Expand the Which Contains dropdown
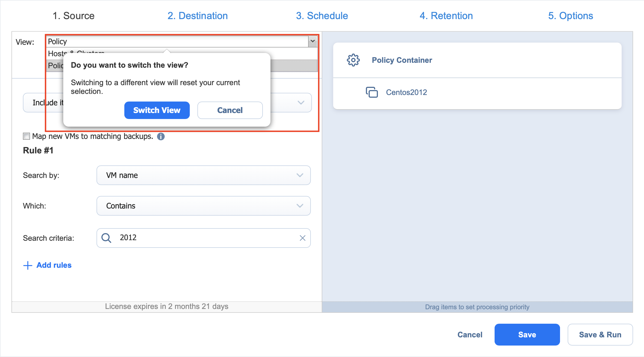The image size is (644, 357). point(300,206)
